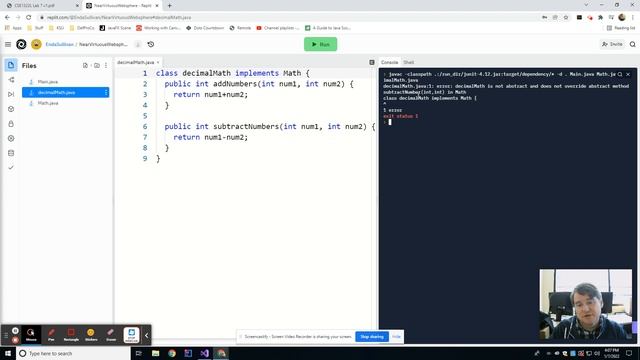
Task: Select the NearVirtuousWebsphere Replit browser tab
Action: [x=122, y=6]
